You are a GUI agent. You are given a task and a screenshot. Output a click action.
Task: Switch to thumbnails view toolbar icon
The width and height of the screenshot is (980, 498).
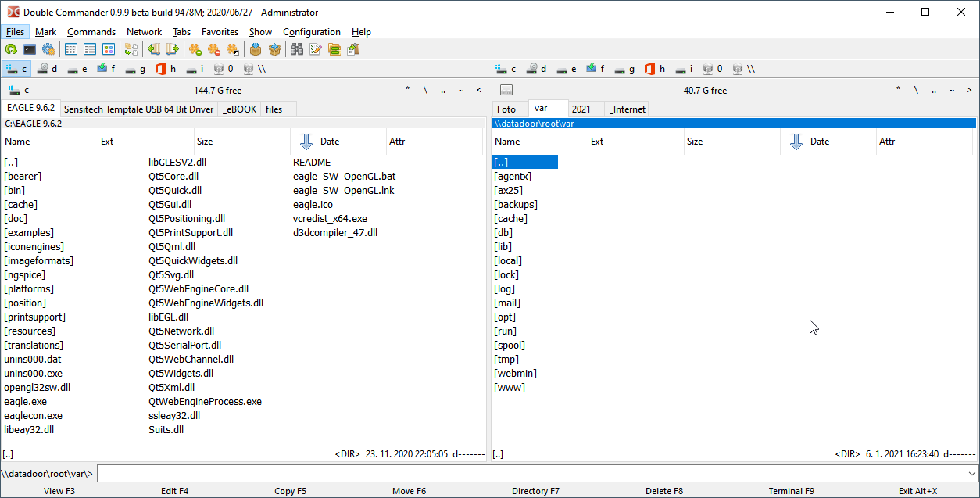tap(109, 49)
